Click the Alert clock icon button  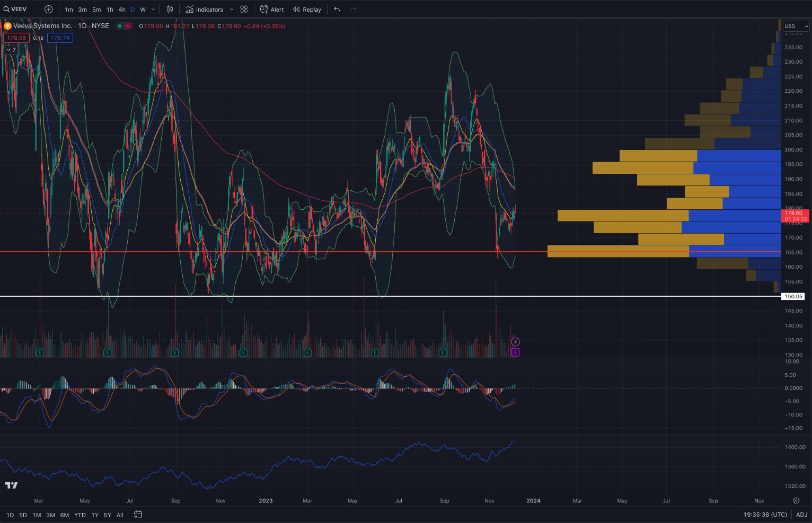click(271, 9)
